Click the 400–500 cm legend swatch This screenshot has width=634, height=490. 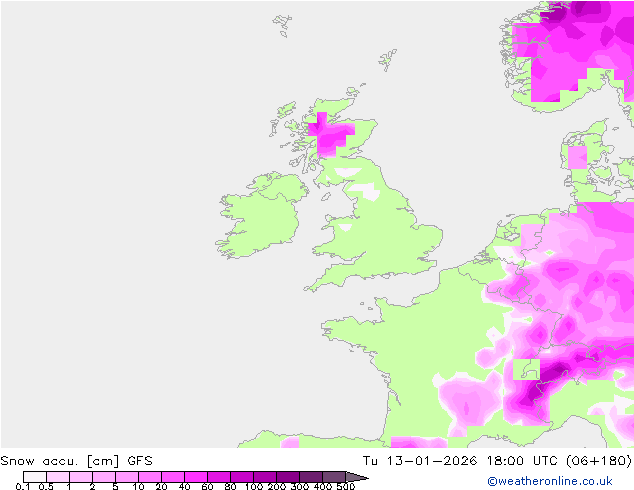[x=334, y=477]
